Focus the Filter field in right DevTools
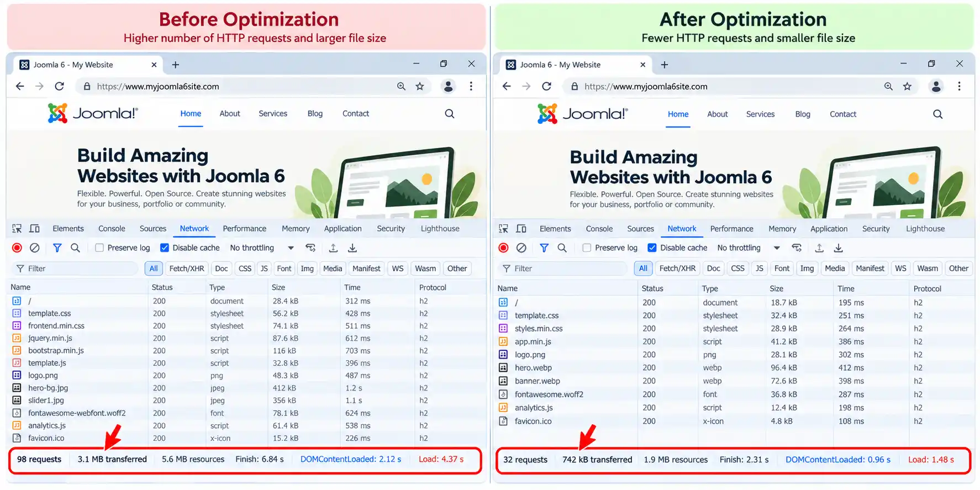This screenshot has width=980, height=490. coord(563,268)
